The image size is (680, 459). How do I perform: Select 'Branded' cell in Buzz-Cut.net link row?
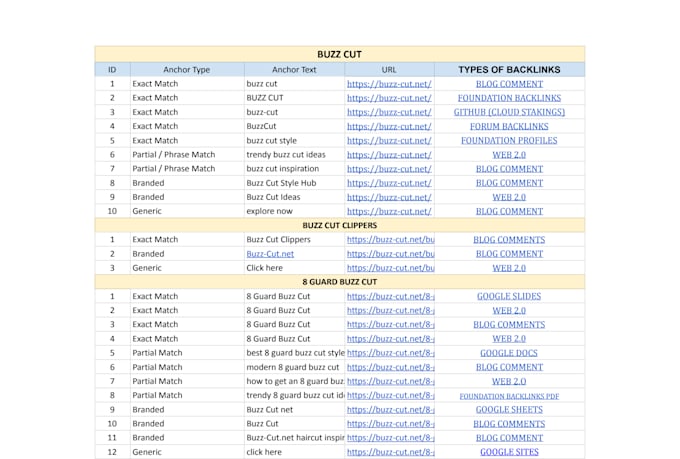click(187, 254)
